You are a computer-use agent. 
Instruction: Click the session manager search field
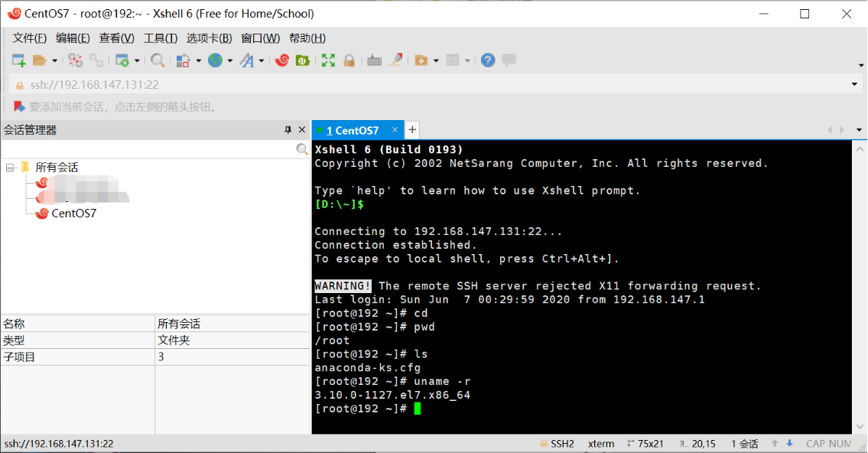[x=148, y=149]
